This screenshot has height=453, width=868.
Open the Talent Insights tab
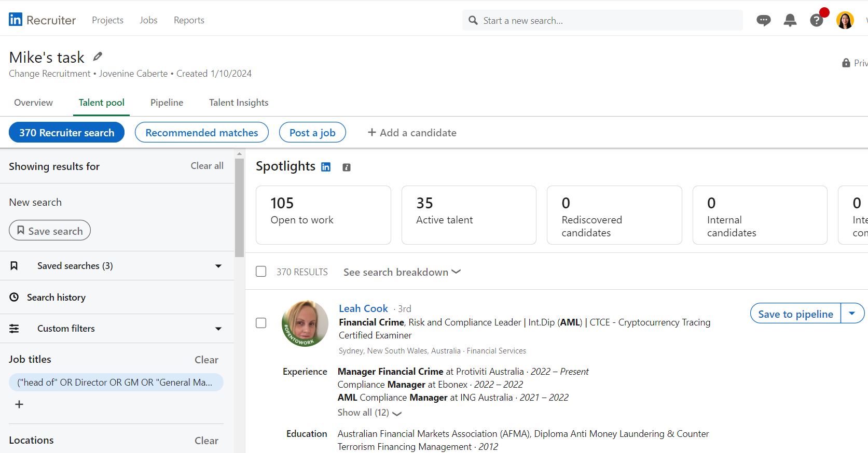[x=239, y=103]
